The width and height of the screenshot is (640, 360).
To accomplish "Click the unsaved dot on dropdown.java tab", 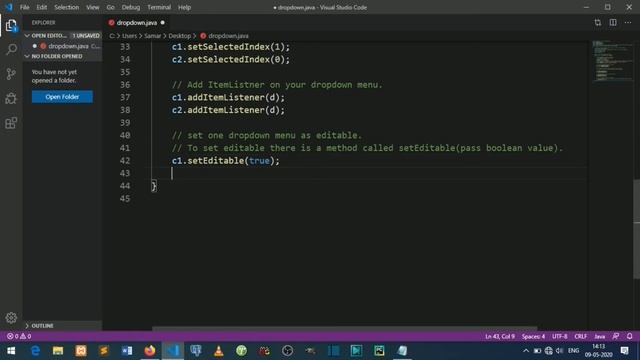I will (162, 23).
